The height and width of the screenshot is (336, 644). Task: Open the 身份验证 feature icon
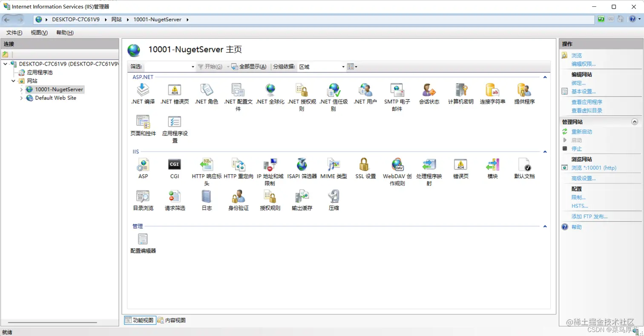[238, 196]
